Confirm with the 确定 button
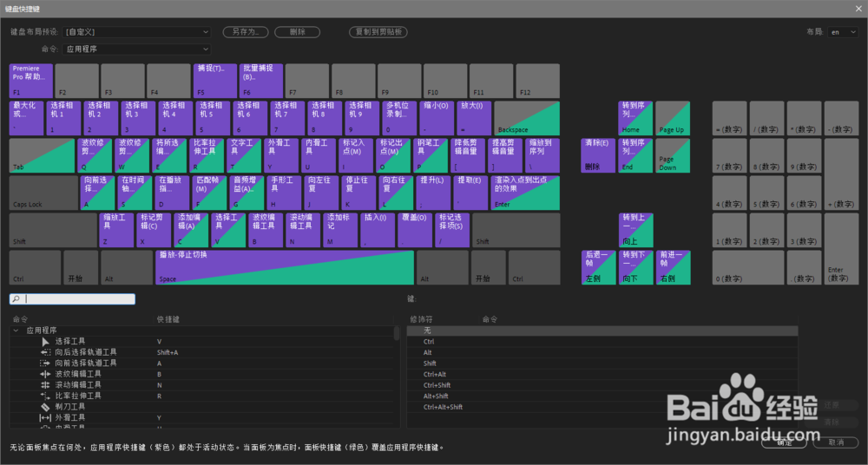 (785, 442)
